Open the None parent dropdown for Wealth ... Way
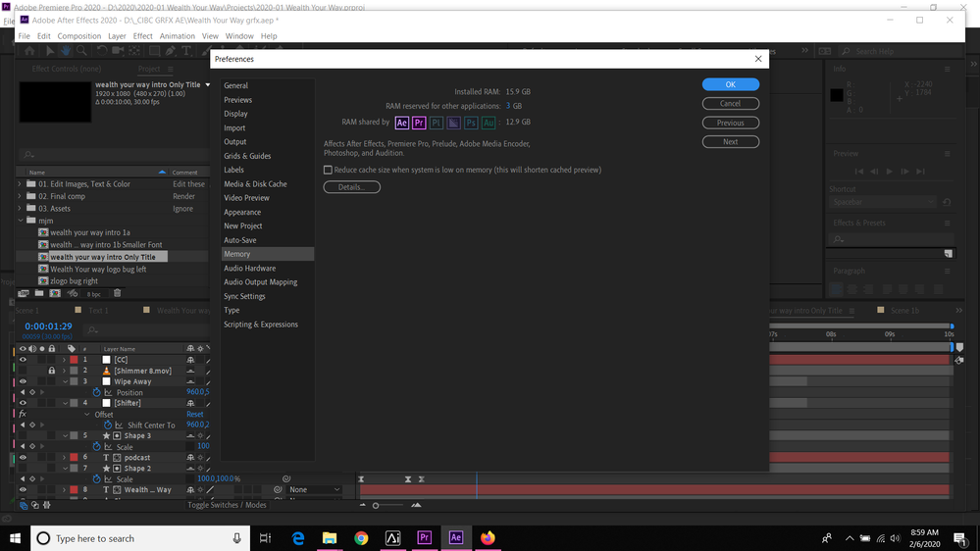Screen dimensions: 980x551 tap(314, 490)
